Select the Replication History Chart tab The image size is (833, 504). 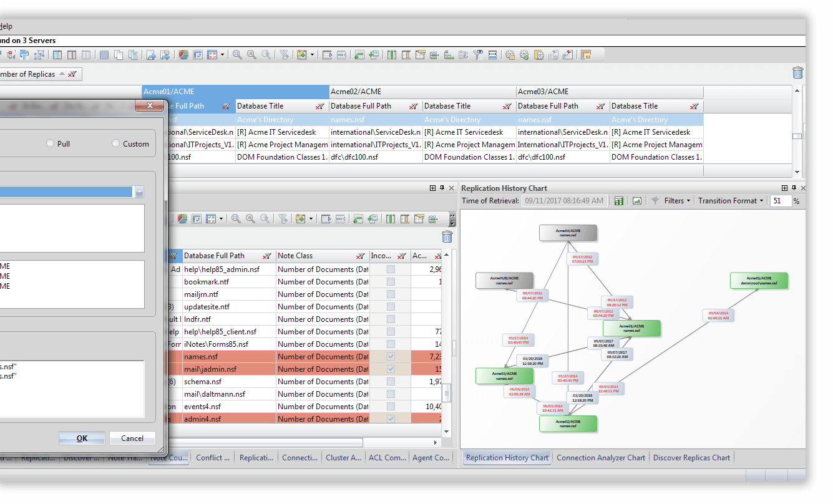click(507, 458)
